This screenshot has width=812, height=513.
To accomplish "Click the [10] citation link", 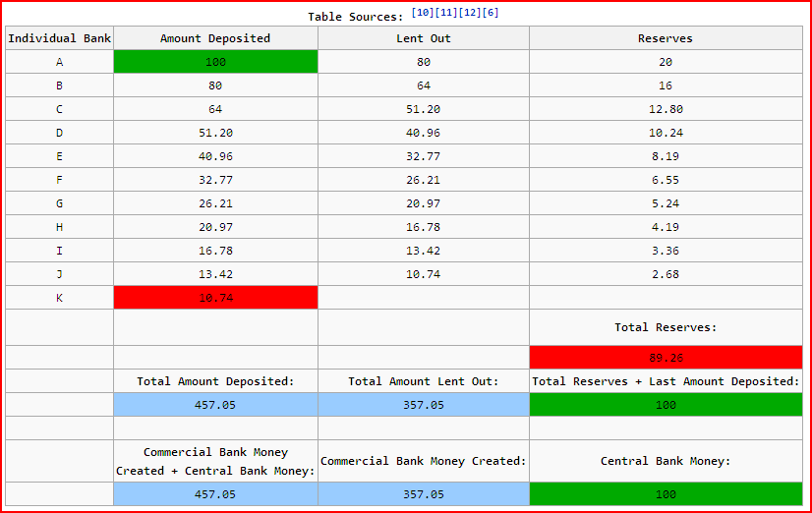I will pyautogui.click(x=423, y=12).
